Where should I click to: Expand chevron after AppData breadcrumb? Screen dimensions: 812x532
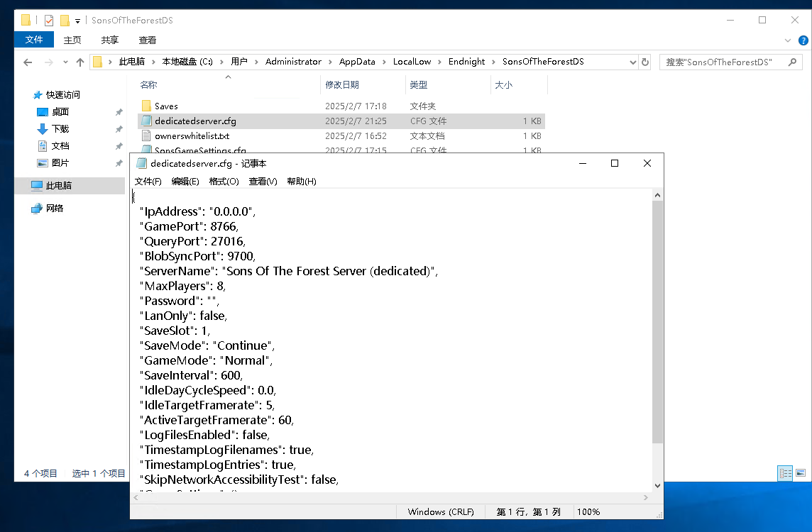tap(384, 62)
